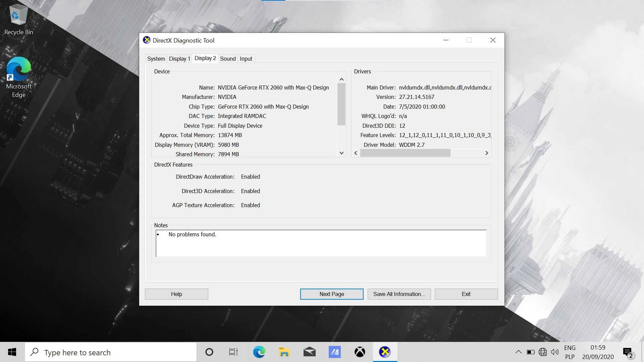Click the Feature Levels value 12_1,12_0
The height and width of the screenshot is (362, 644).
[x=445, y=135]
